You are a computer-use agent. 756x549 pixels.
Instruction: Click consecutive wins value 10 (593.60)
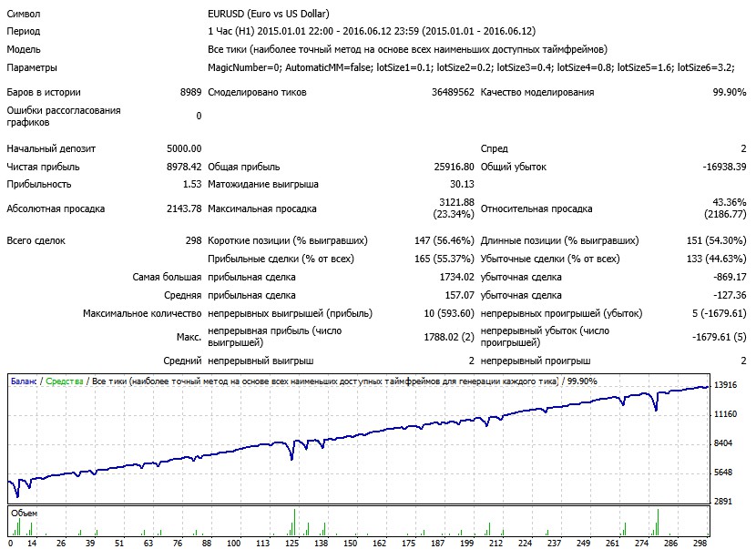449,313
